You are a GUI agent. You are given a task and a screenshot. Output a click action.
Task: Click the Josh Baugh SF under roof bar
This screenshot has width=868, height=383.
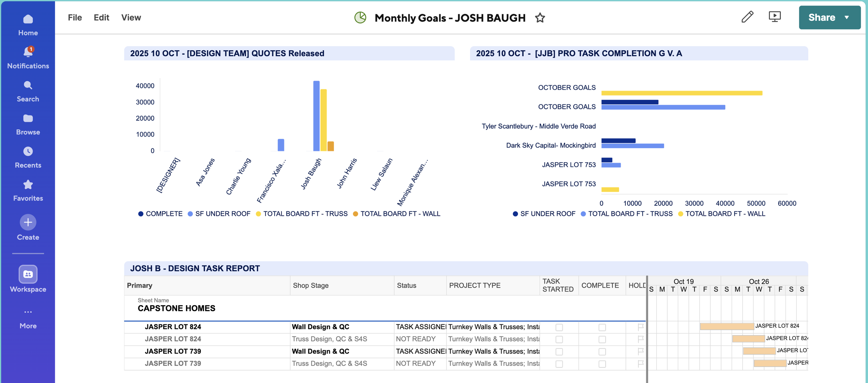tap(316, 116)
